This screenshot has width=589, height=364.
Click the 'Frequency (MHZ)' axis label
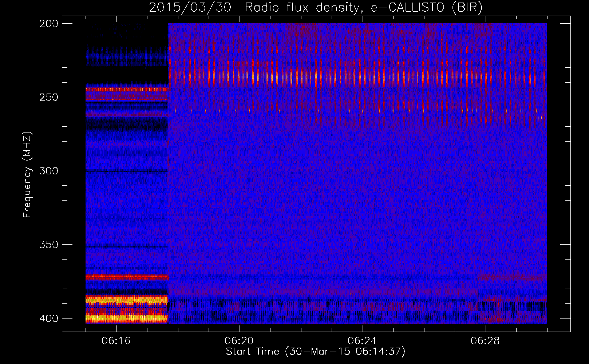point(27,174)
